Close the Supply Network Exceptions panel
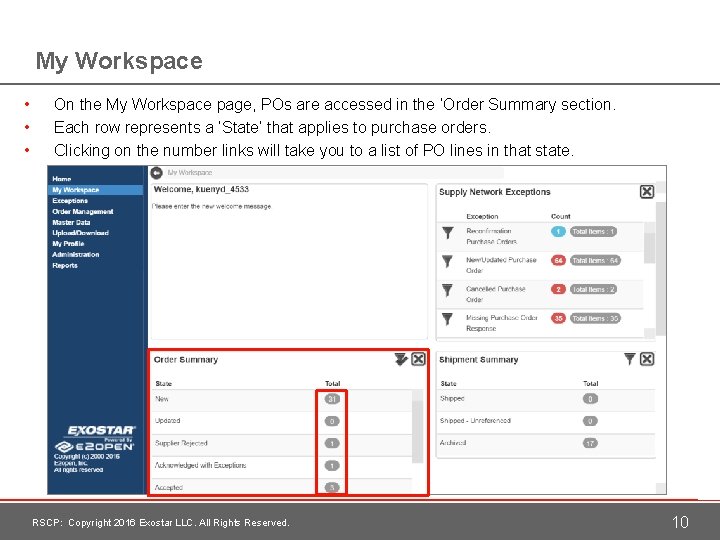 click(x=647, y=191)
